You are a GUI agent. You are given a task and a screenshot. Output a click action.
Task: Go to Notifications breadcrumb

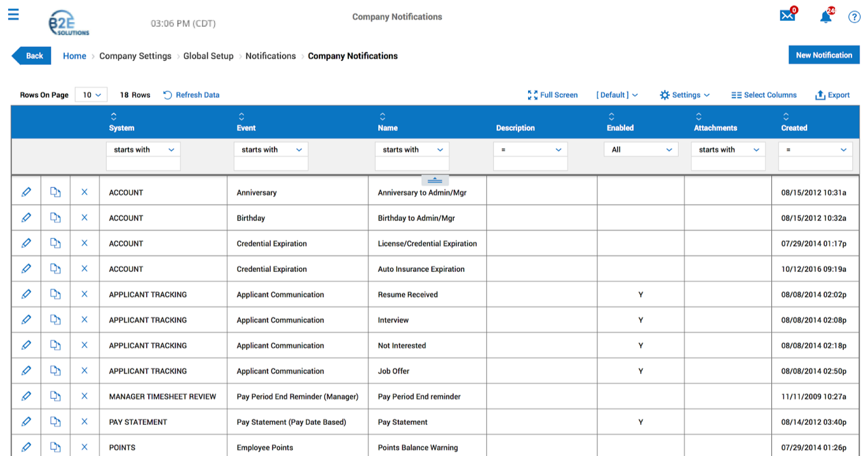click(x=271, y=56)
